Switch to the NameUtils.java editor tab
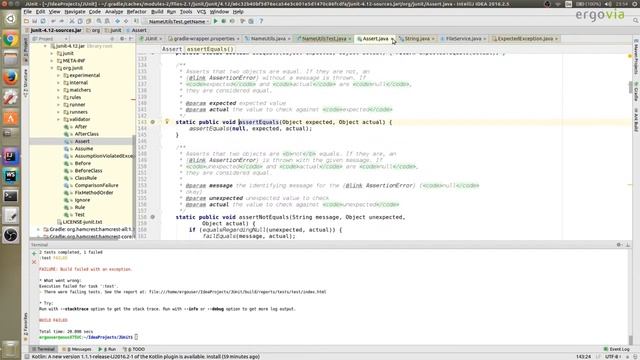 [x=268, y=38]
